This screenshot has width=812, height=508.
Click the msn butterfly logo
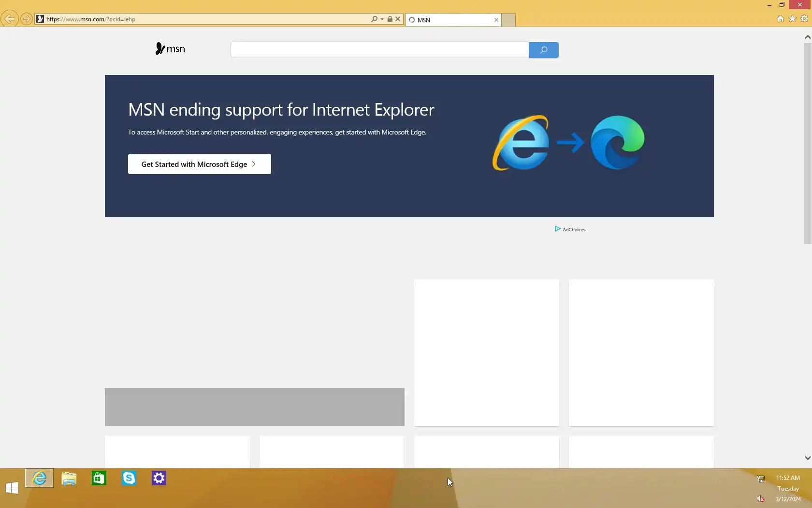pos(170,49)
